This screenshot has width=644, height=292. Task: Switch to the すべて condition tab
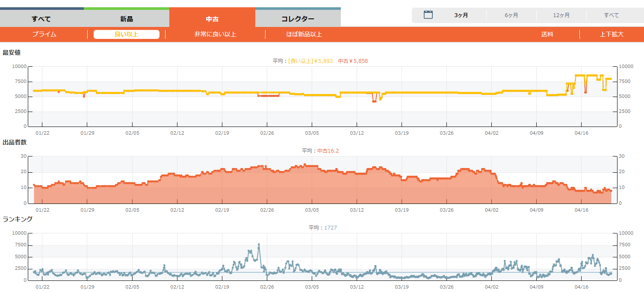[41, 19]
